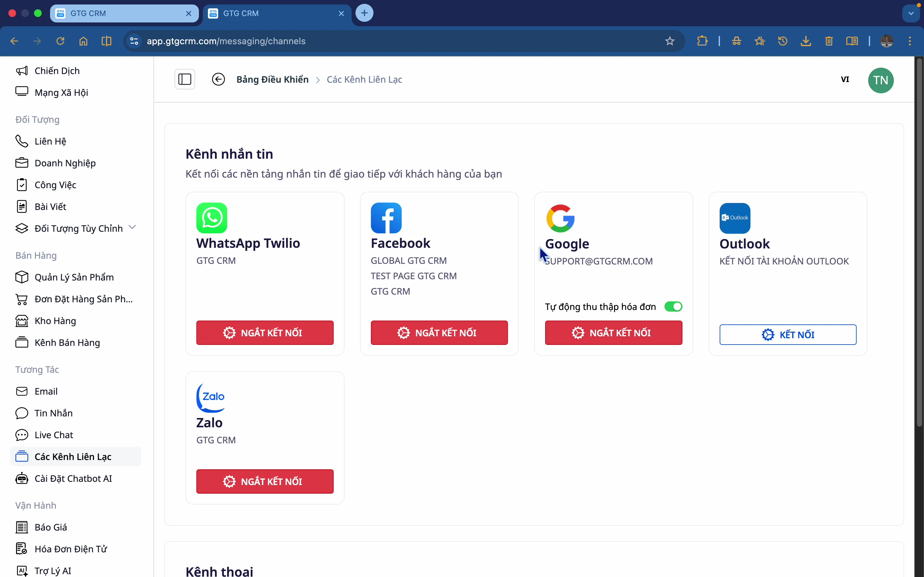Click the Outlook logo icon
The height and width of the screenshot is (577, 924).
click(734, 218)
